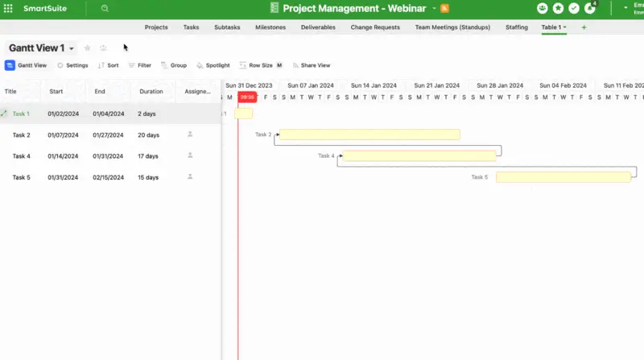Viewport: 644px width, 360px height.
Task: Click expand record icon beside Task 1
Action: tap(4, 114)
